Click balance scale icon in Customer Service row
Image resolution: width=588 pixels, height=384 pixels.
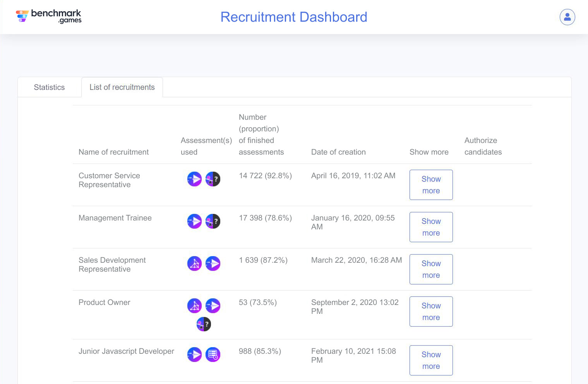pos(213,179)
